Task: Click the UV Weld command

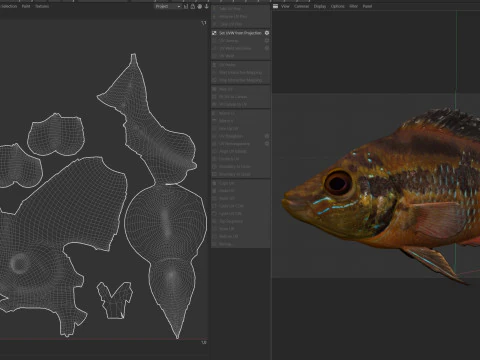Action: pos(227,56)
